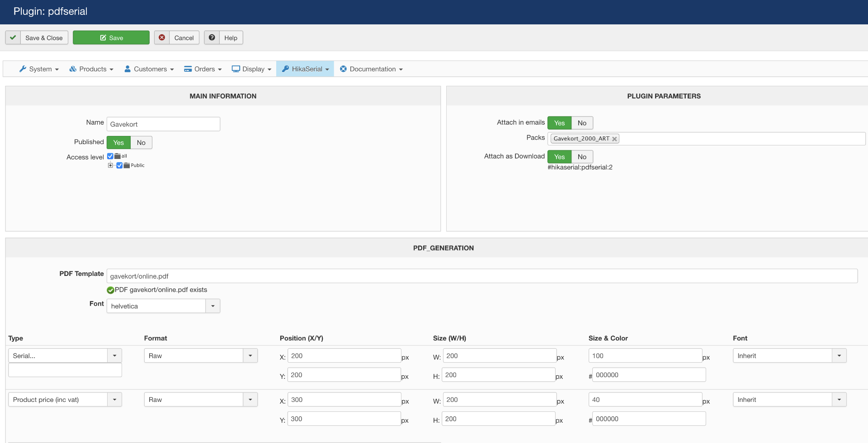Set Attach in emails to No
868x443 pixels.
(582, 123)
